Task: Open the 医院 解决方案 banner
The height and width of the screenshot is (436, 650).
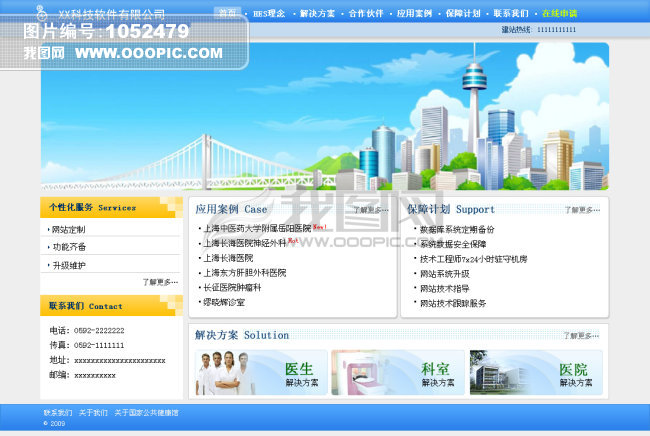Action: pos(536,372)
